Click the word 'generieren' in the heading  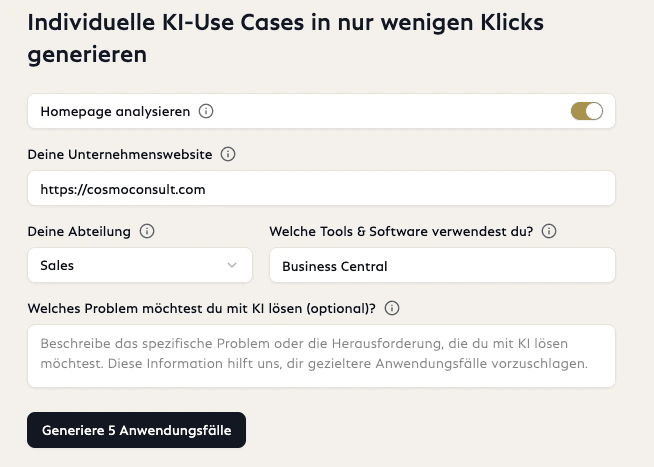(87, 54)
